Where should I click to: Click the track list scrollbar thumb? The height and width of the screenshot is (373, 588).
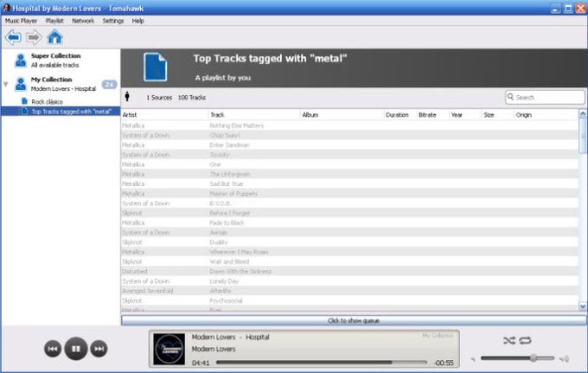582,136
